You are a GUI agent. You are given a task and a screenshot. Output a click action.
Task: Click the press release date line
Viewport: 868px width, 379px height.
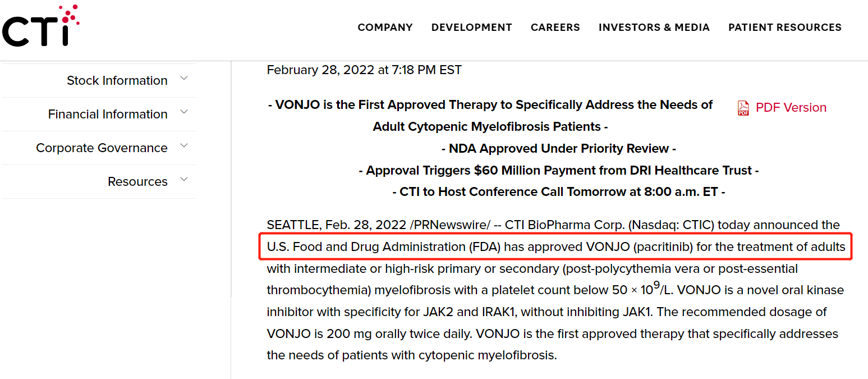click(364, 70)
